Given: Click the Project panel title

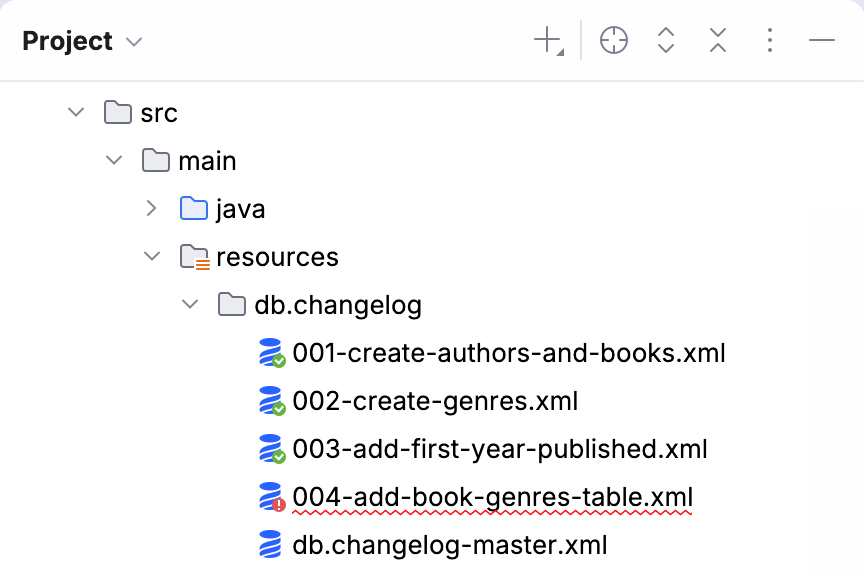Looking at the screenshot, I should (67, 41).
